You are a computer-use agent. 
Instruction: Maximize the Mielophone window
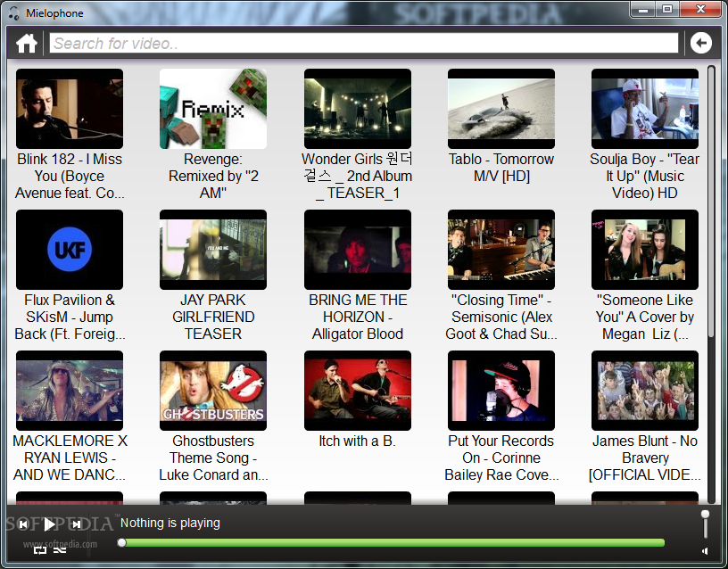(x=667, y=9)
